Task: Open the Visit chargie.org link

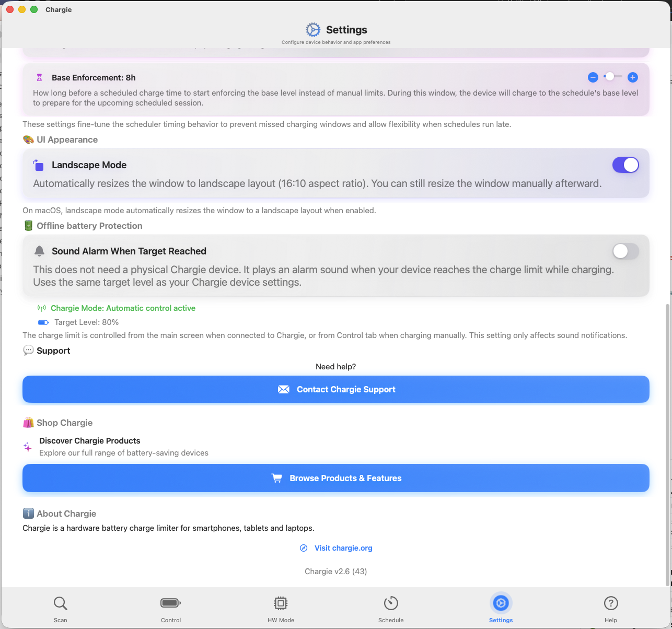Action: 343,548
